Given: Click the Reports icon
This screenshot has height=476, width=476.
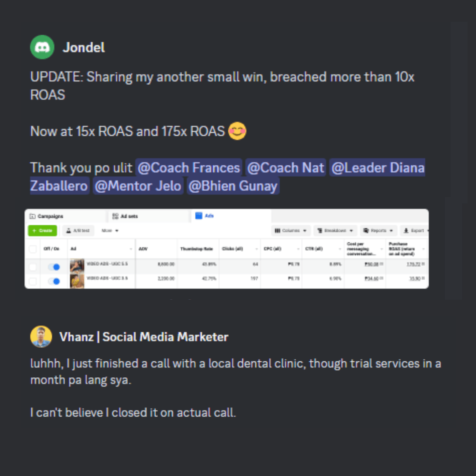Looking at the screenshot, I should point(366,231).
